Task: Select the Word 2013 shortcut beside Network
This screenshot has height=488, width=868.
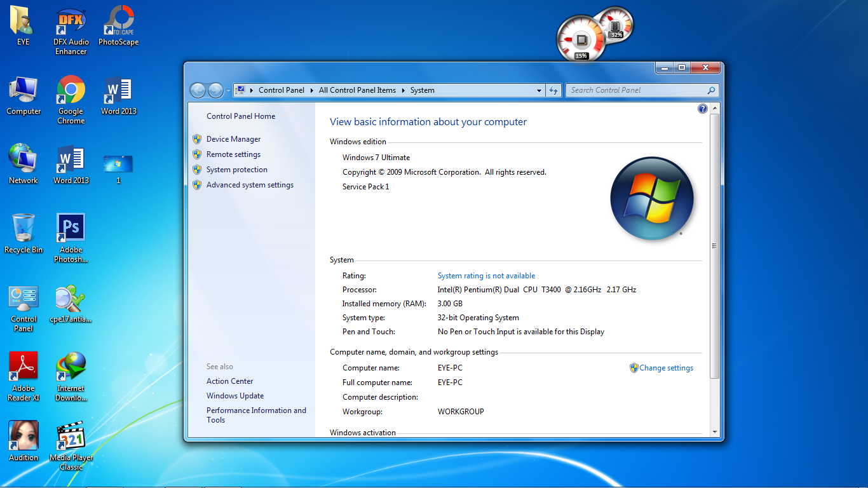Action: [71, 165]
